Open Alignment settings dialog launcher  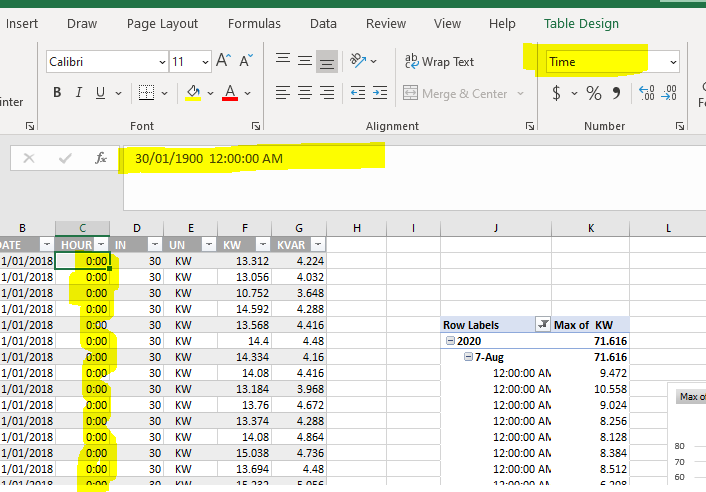click(530, 126)
